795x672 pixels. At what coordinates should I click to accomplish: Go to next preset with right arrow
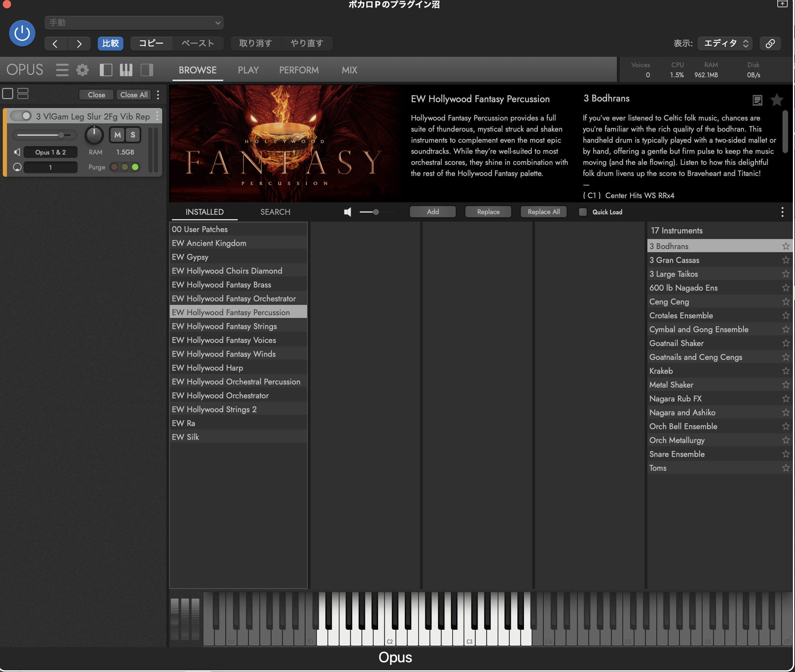click(79, 43)
